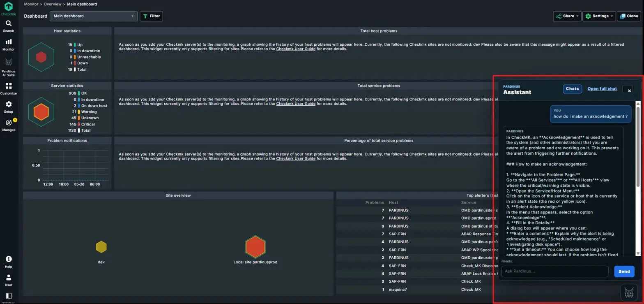Expand the Settings dropdown
The width and height of the screenshot is (644, 304).
pos(599,16)
